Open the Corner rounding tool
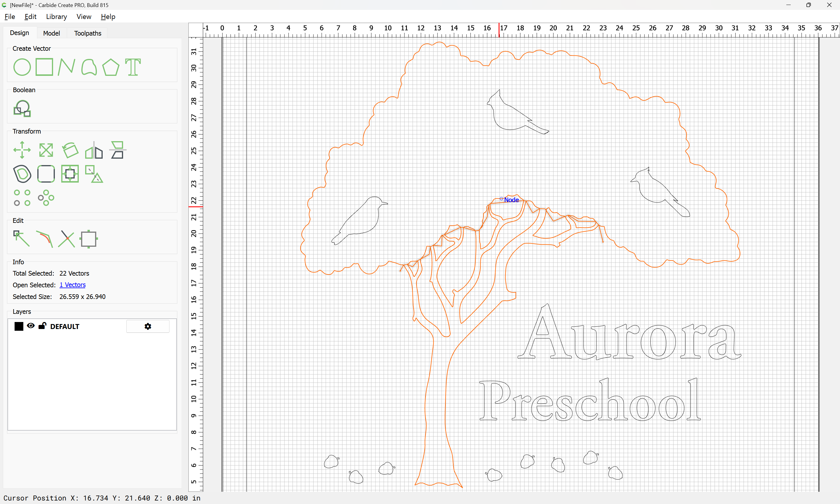 coord(46,174)
